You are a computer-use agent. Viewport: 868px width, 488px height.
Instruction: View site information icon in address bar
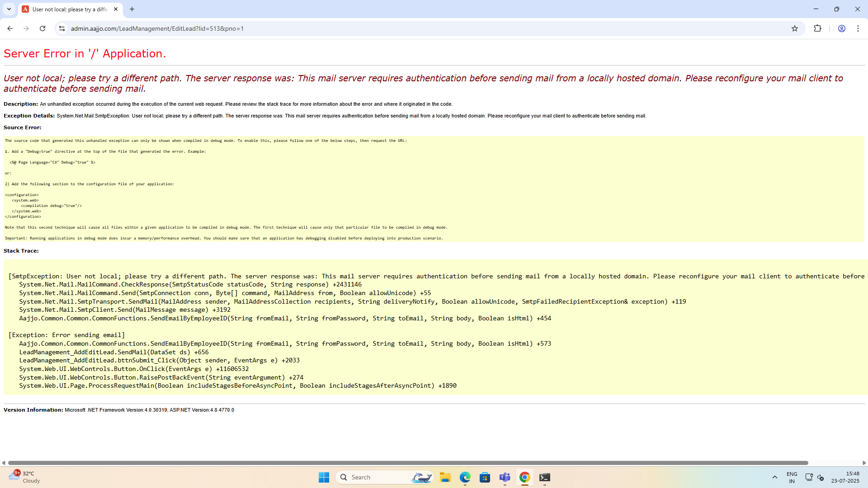click(62, 28)
